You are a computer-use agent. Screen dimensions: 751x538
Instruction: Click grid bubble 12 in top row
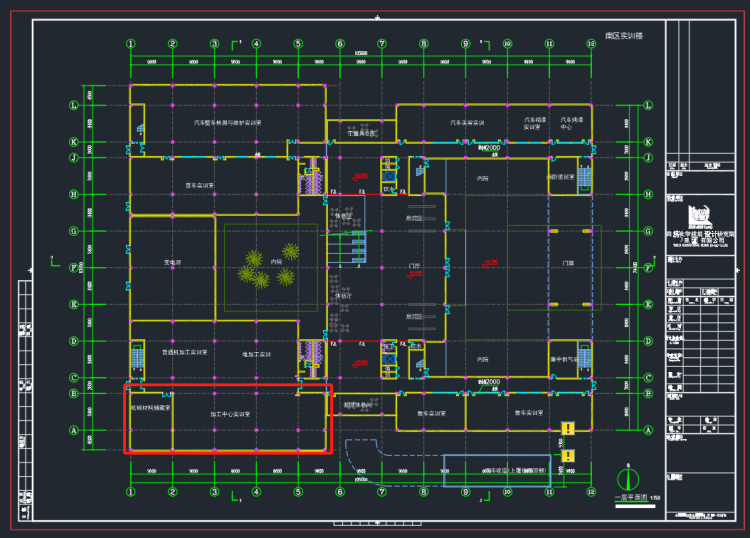click(591, 44)
